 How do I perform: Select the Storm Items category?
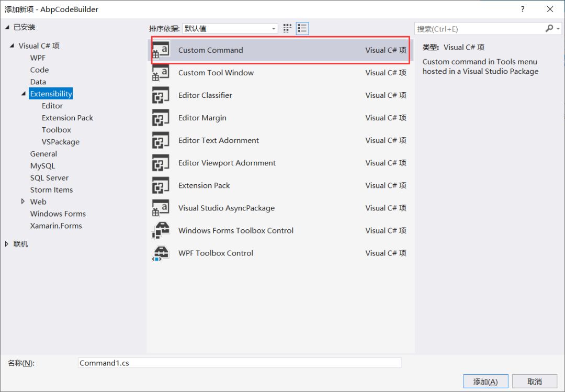51,189
